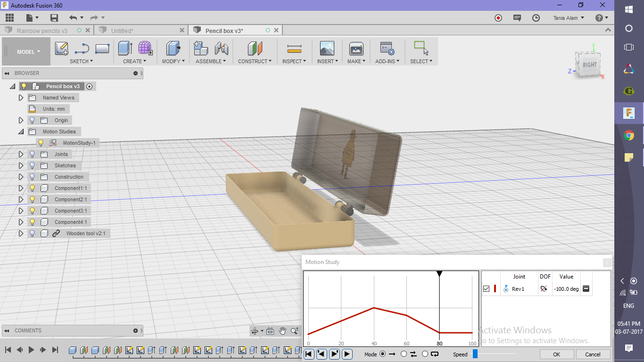Play the Motion Study animation

click(347, 354)
